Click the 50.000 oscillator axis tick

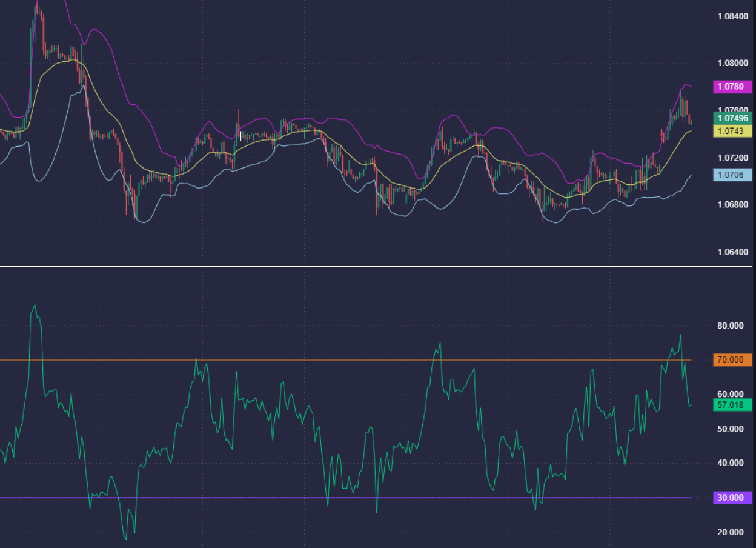point(729,429)
